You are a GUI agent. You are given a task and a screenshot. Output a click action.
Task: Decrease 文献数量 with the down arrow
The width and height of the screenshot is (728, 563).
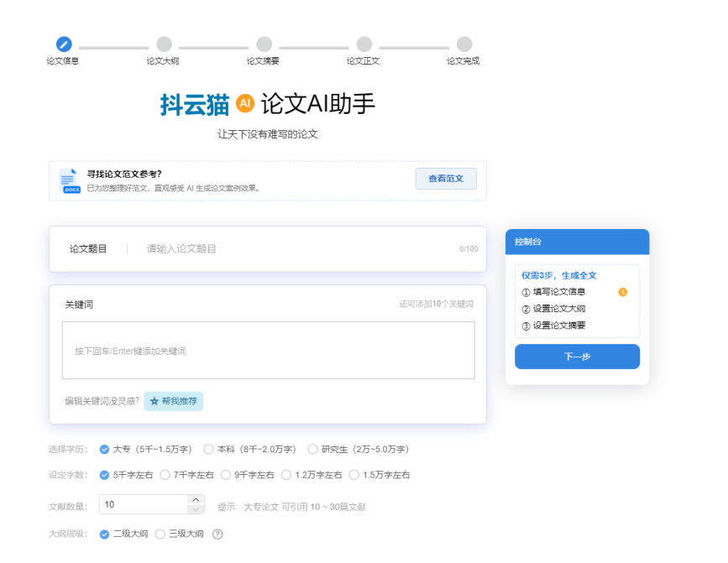(196, 509)
